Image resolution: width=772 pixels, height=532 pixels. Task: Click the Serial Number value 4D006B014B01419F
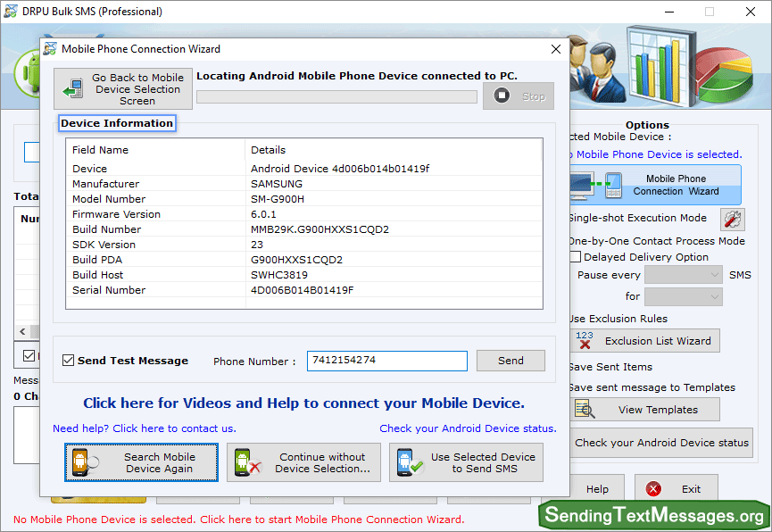tap(303, 291)
